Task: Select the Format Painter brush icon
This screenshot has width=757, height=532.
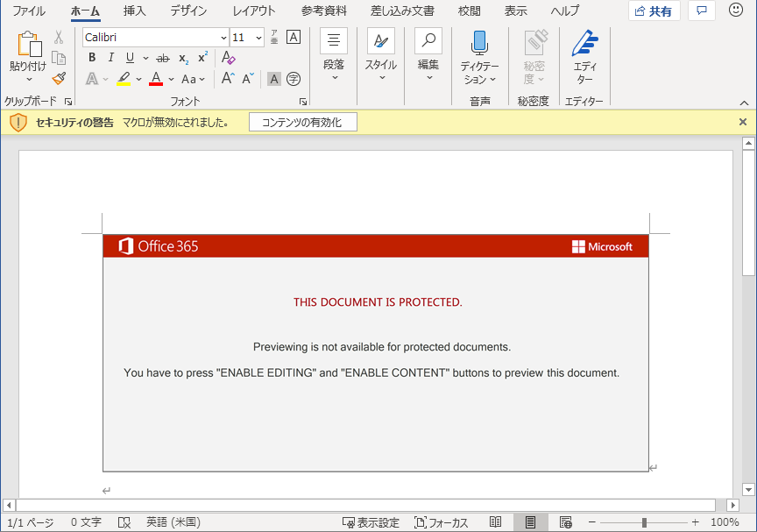Action: tap(59, 79)
